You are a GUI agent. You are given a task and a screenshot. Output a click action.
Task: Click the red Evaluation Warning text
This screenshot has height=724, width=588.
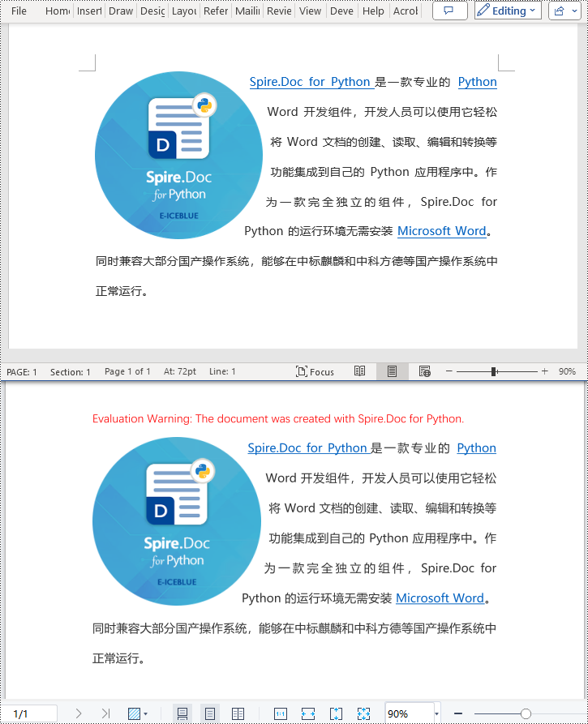[x=278, y=419]
